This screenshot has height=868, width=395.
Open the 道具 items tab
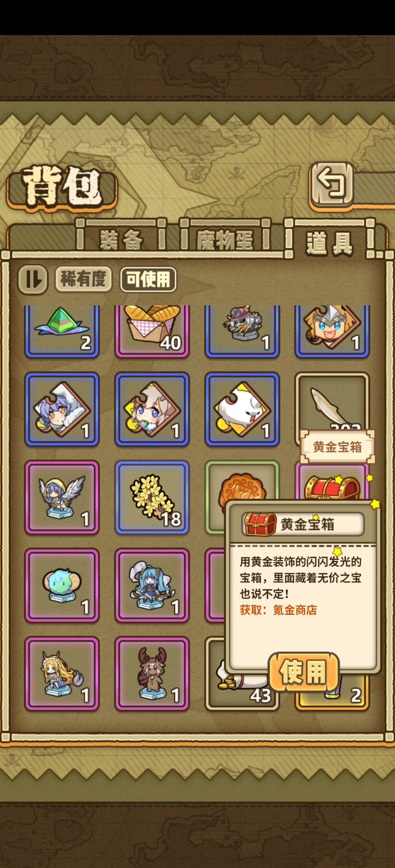tap(329, 241)
